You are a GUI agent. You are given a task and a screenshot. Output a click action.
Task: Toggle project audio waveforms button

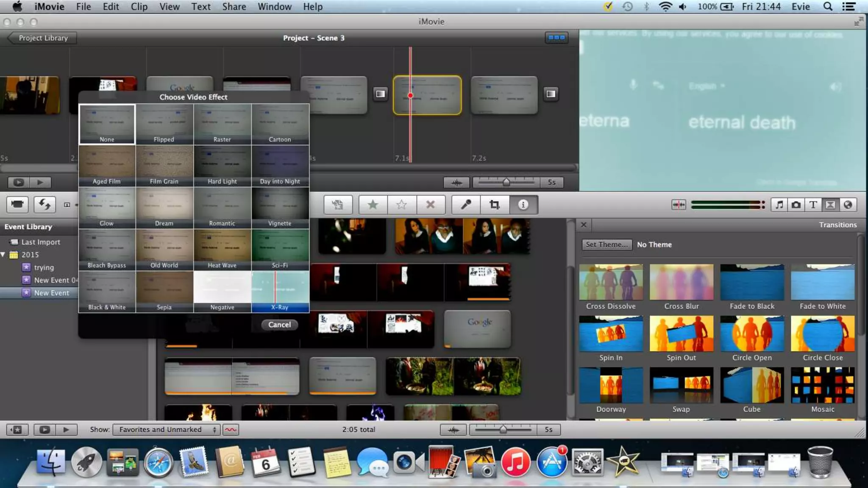point(456,183)
